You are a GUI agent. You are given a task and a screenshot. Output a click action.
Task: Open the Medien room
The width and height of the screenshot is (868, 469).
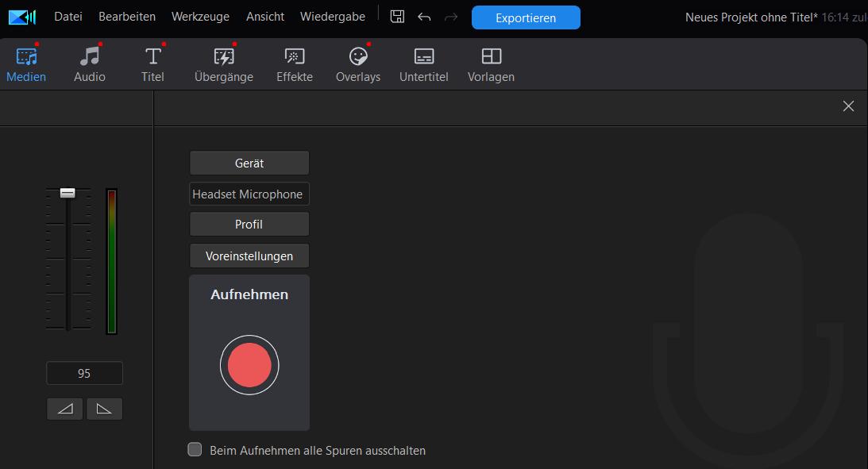click(x=26, y=65)
